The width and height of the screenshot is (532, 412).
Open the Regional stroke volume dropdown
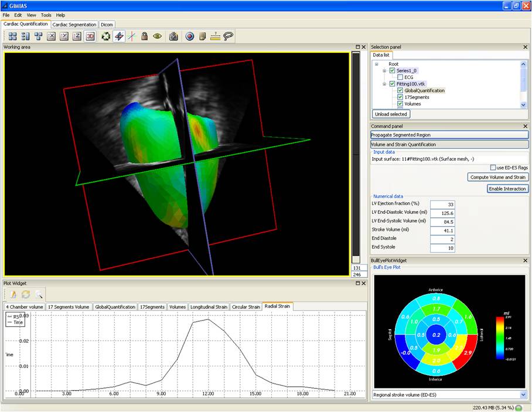(523, 395)
